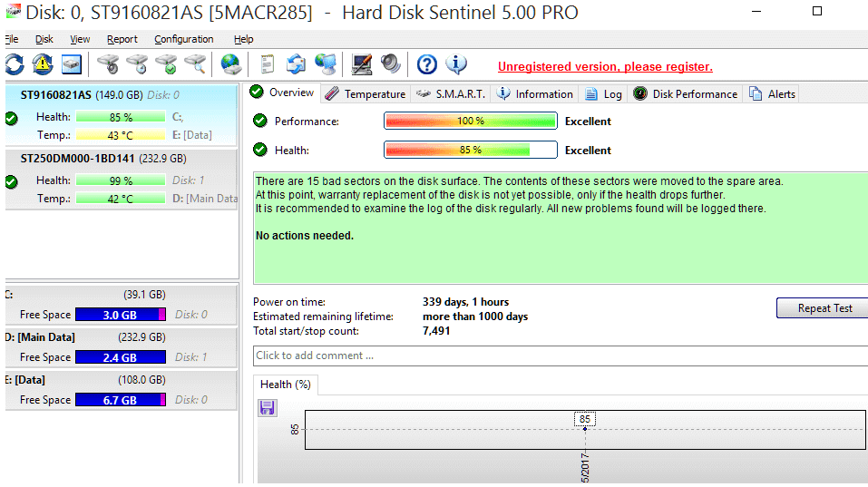The image size is (868, 487).
Task: Click the 85 data point on health graph
Action: pos(585,429)
